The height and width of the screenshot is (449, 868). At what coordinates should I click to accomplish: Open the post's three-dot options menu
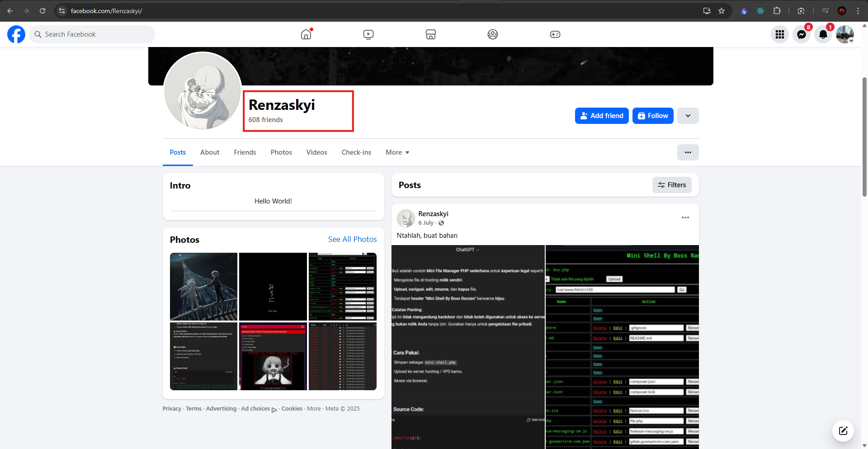(x=685, y=217)
